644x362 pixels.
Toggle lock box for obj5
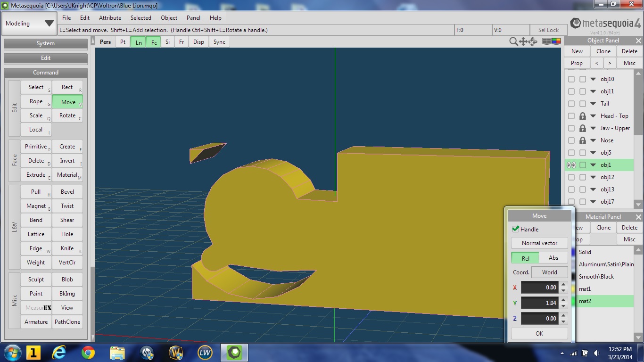[x=583, y=153]
